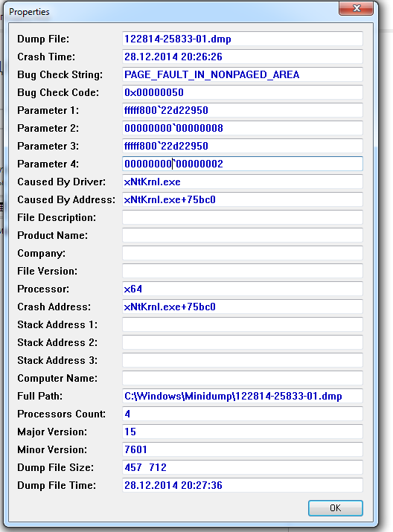Image resolution: width=393 pixels, height=532 pixels.
Task: Select the Caused By Driver field
Action: [x=243, y=182]
